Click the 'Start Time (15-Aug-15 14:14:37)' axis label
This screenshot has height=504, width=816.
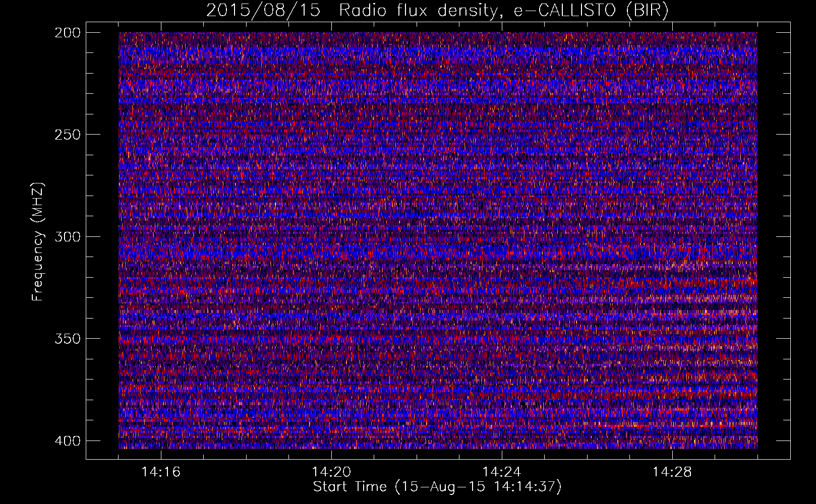pyautogui.click(x=437, y=487)
